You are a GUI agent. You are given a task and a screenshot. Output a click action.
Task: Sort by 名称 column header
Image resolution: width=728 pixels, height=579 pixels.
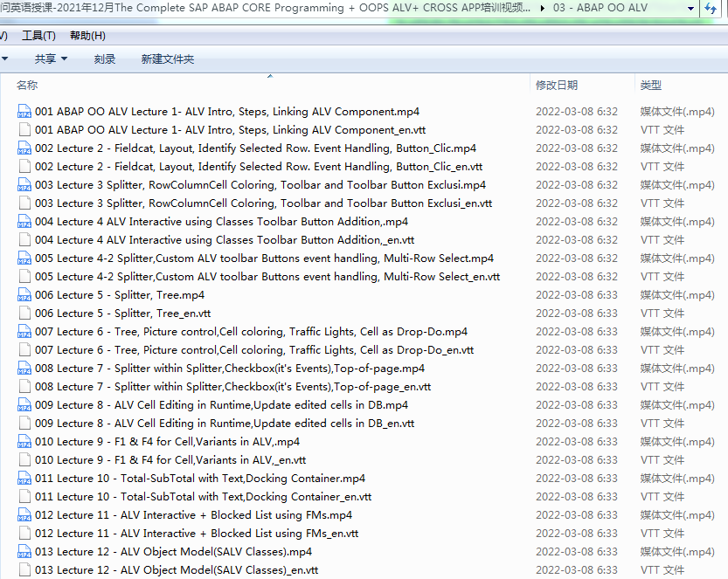27,85
